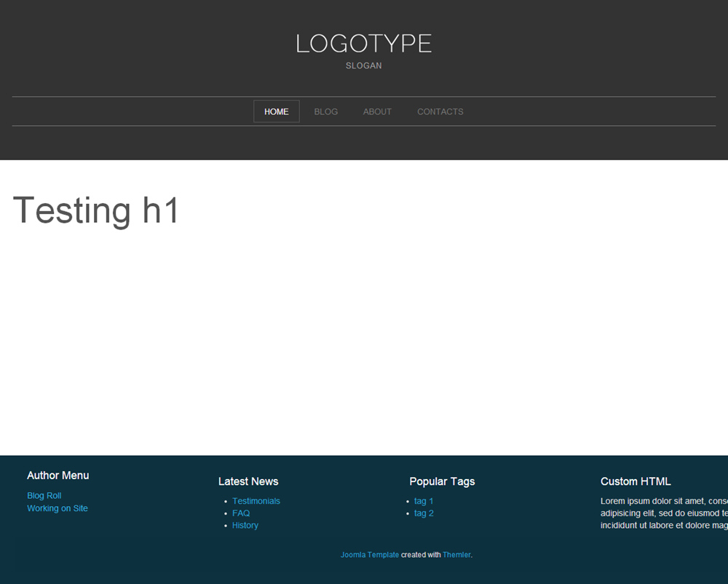This screenshot has width=728, height=584.
Task: Click the LOGOTYPE site title
Action: pos(363,44)
